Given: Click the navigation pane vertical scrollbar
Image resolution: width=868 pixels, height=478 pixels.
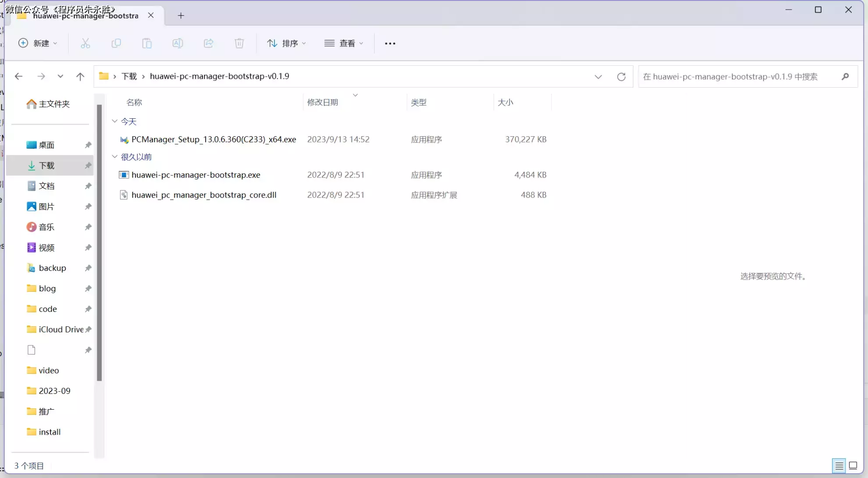Looking at the screenshot, I should click(x=100, y=243).
